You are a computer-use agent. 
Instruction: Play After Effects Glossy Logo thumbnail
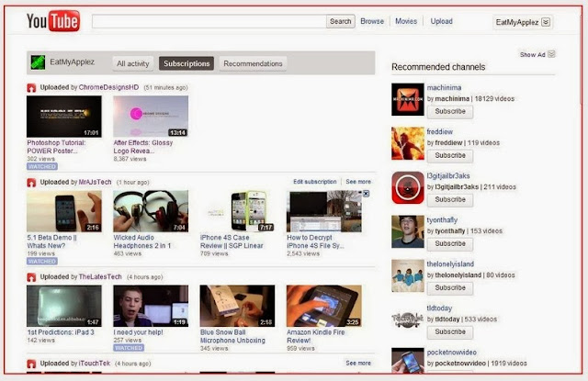[x=151, y=117]
